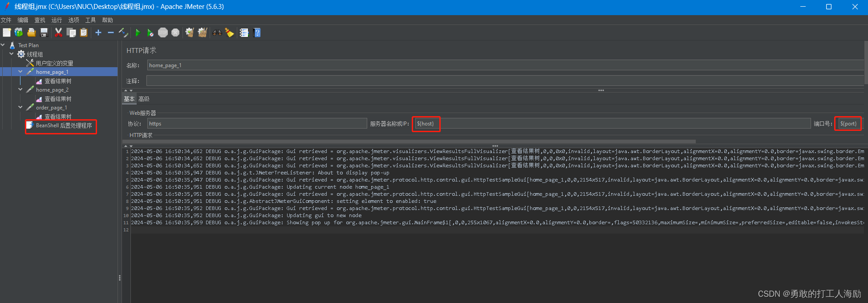Collapse the order_page_1 tree node
This screenshot has height=303, width=868.
click(x=20, y=107)
